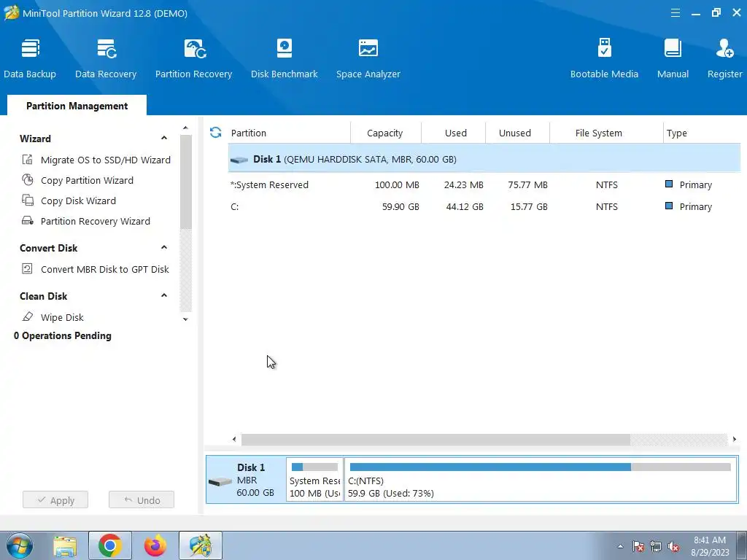
Task: Refresh the partition list
Action: coord(216,133)
